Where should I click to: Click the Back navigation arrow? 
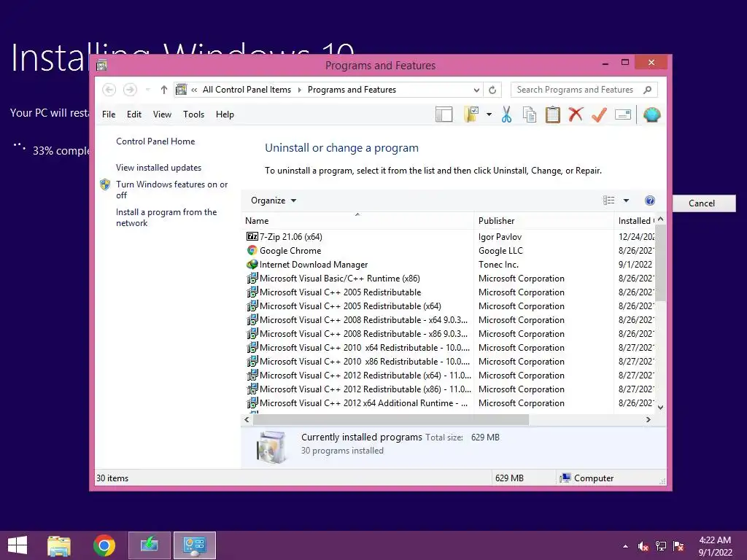point(109,90)
